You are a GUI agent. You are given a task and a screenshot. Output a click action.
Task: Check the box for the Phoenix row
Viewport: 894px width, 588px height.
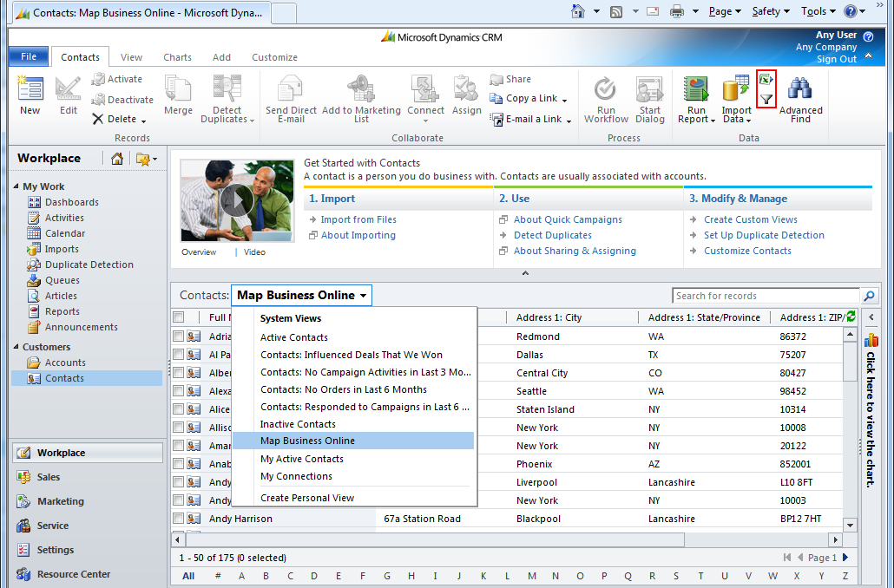click(179, 464)
